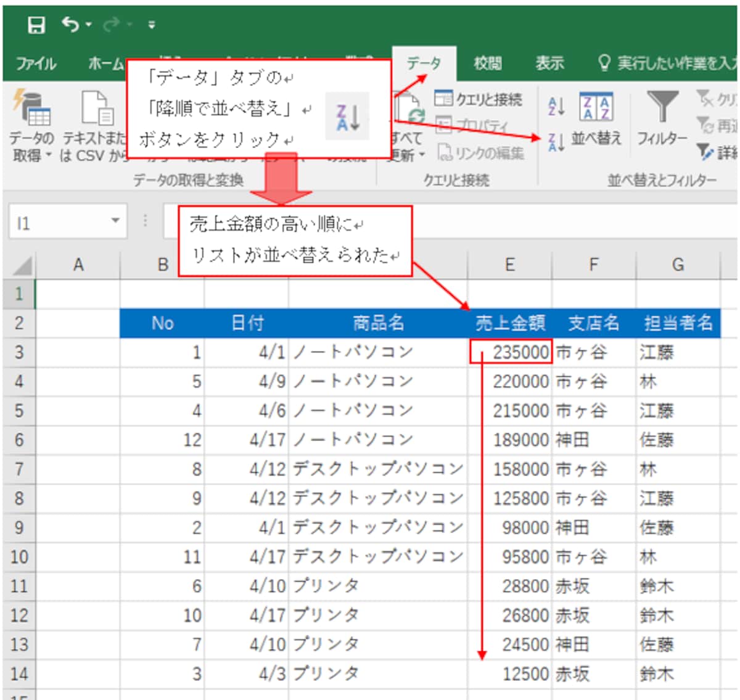The image size is (740, 700).
Task: Click the クエリと接続 button
Action: pos(479,99)
